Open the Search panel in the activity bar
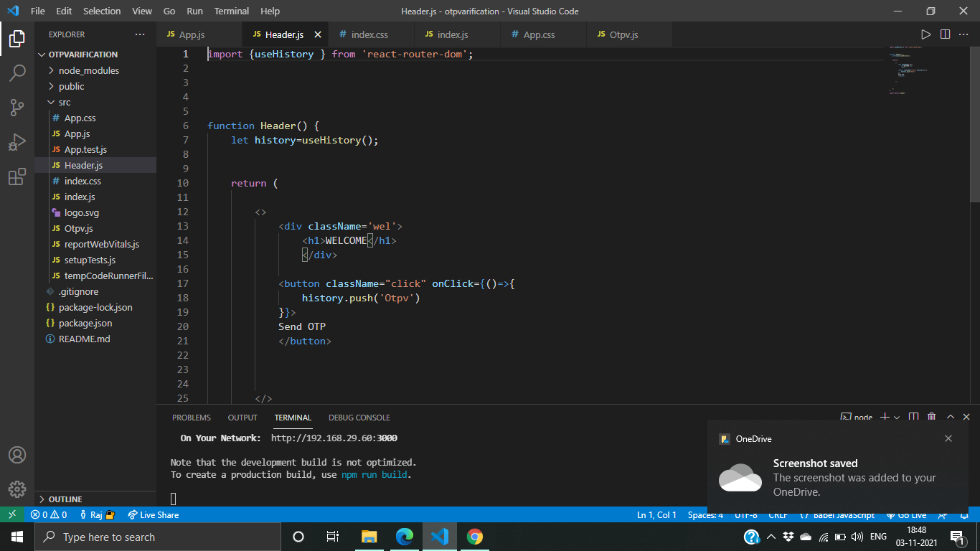Screen dimensions: 980x551 [17, 72]
